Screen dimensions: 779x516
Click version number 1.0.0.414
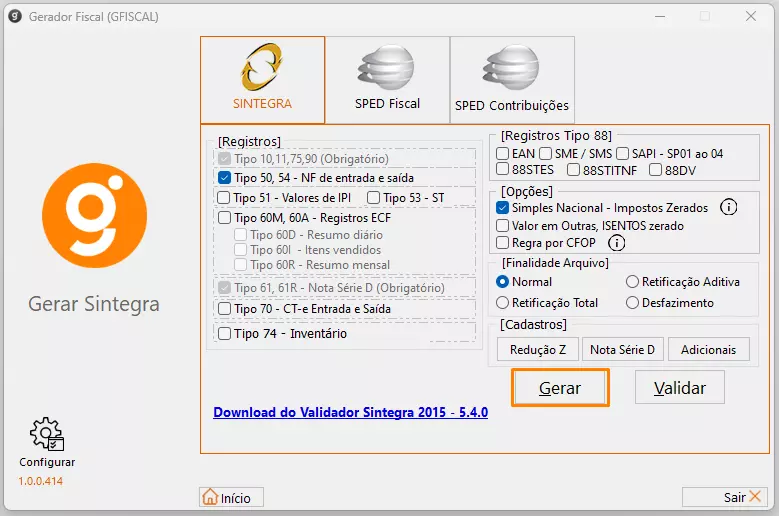coord(41,481)
